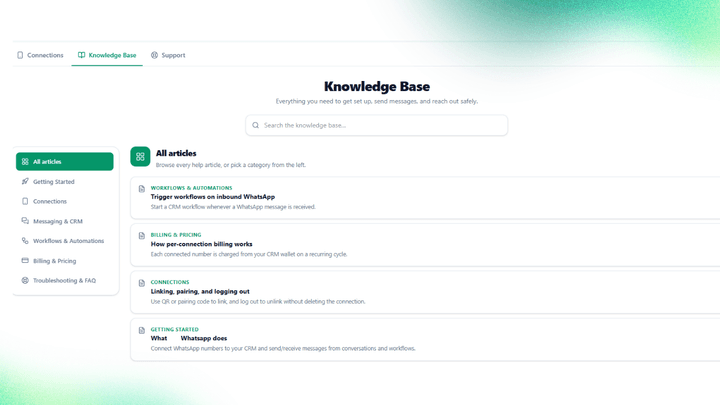The width and height of the screenshot is (720, 405).
Task: Click the lifebuoy icon for Troubleshooting & FAQ
Action: click(25, 280)
